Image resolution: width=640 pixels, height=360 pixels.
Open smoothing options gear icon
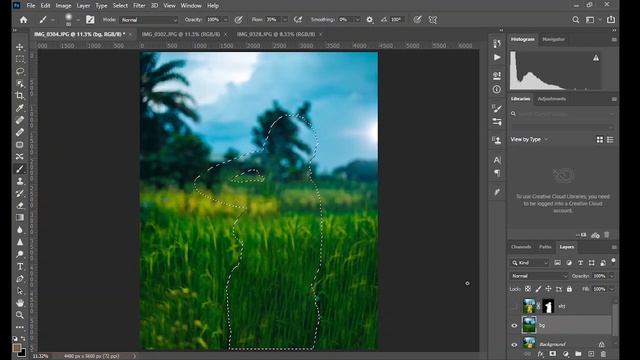pyautogui.click(x=369, y=20)
